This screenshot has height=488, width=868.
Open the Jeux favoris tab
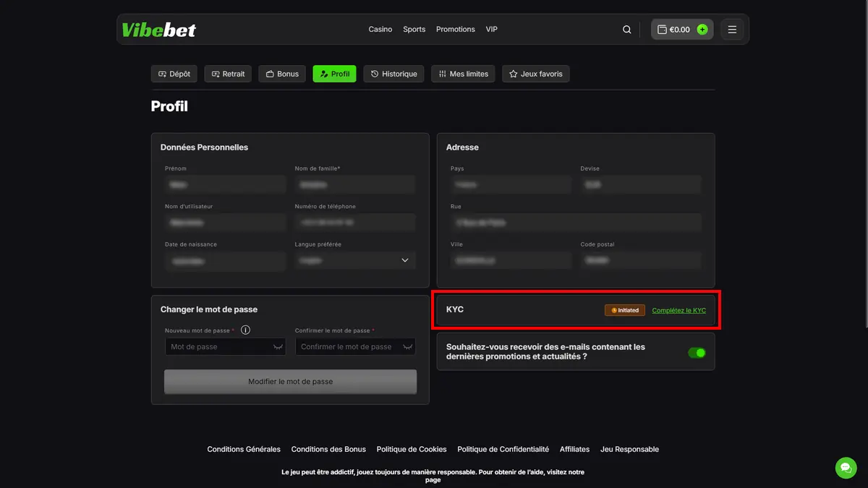[x=535, y=74]
